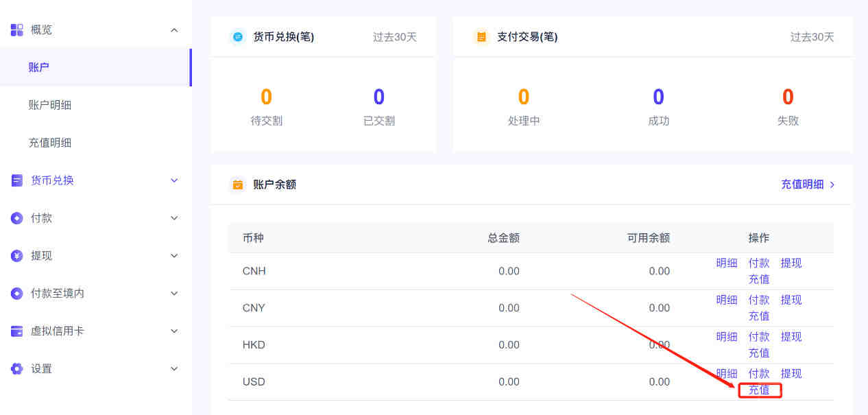Click the 虚拟信用卡 card icon
Image resolution: width=868 pixels, height=415 pixels.
point(17,331)
